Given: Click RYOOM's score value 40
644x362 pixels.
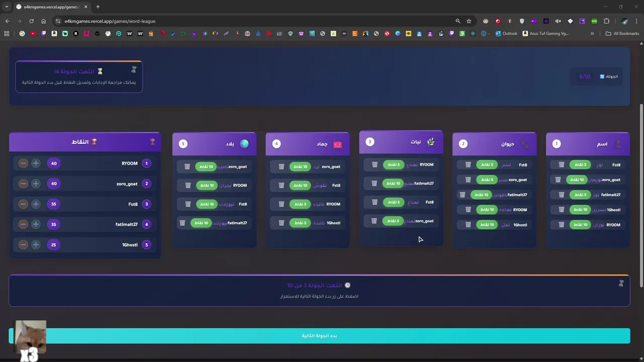Looking at the screenshot, I should (54, 163).
